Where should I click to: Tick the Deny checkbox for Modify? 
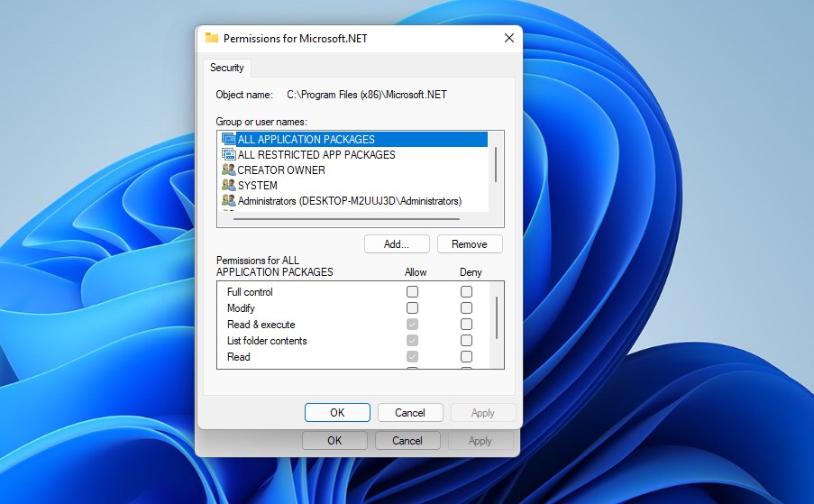click(466, 307)
